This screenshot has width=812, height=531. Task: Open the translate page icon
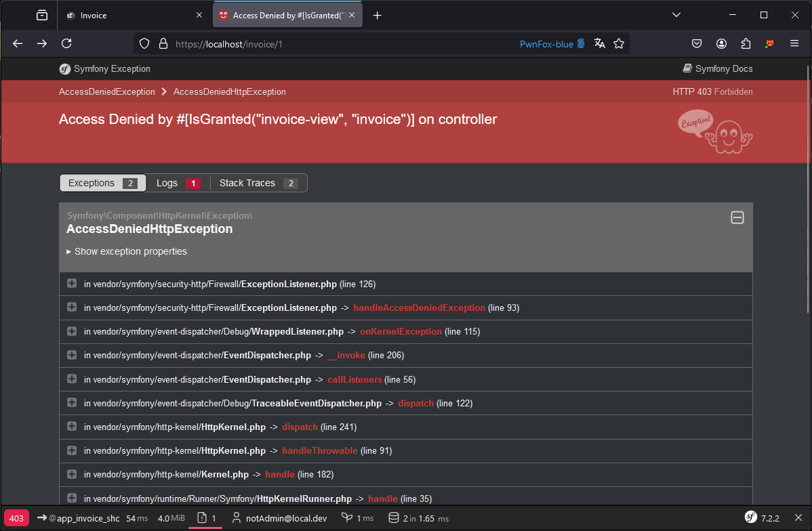(x=599, y=43)
